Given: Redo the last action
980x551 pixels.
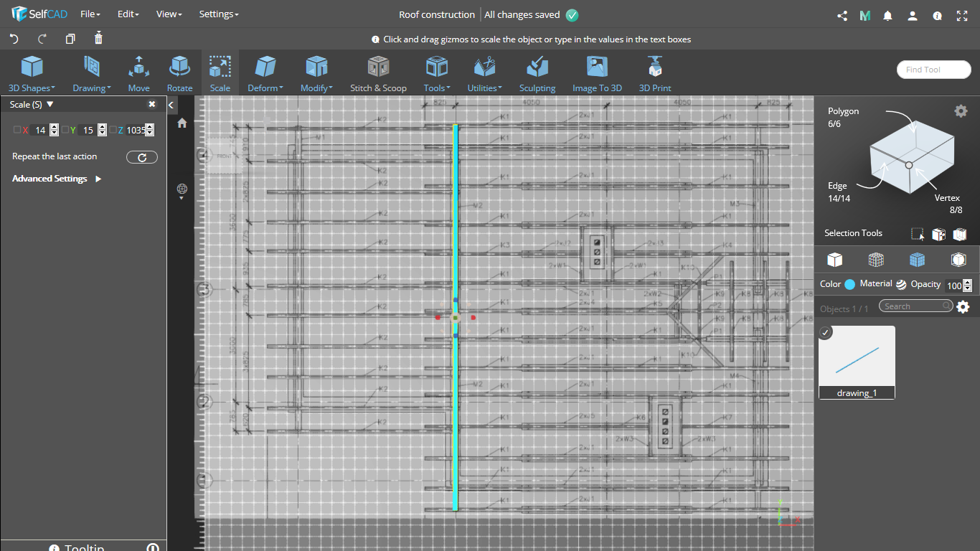Looking at the screenshot, I should [42, 39].
